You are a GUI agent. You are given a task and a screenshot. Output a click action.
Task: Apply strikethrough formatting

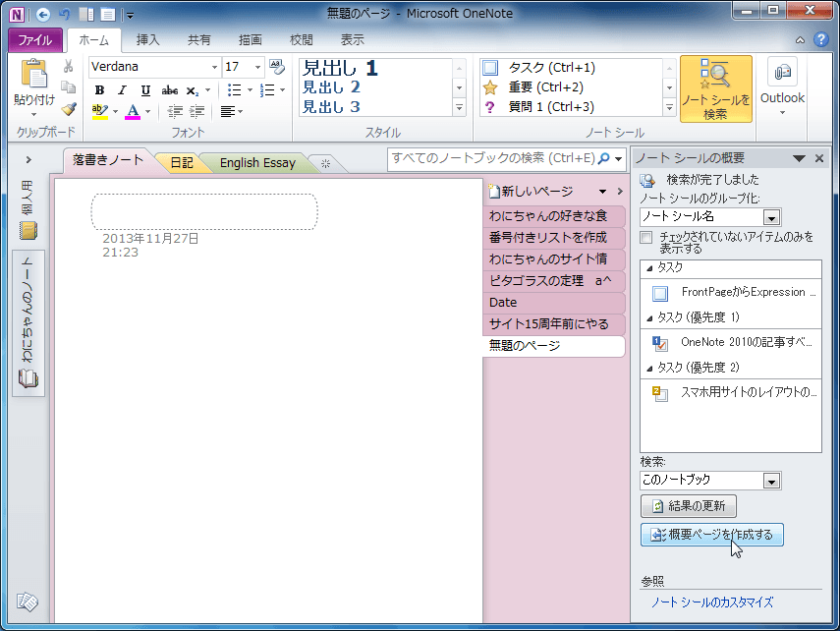pyautogui.click(x=169, y=90)
